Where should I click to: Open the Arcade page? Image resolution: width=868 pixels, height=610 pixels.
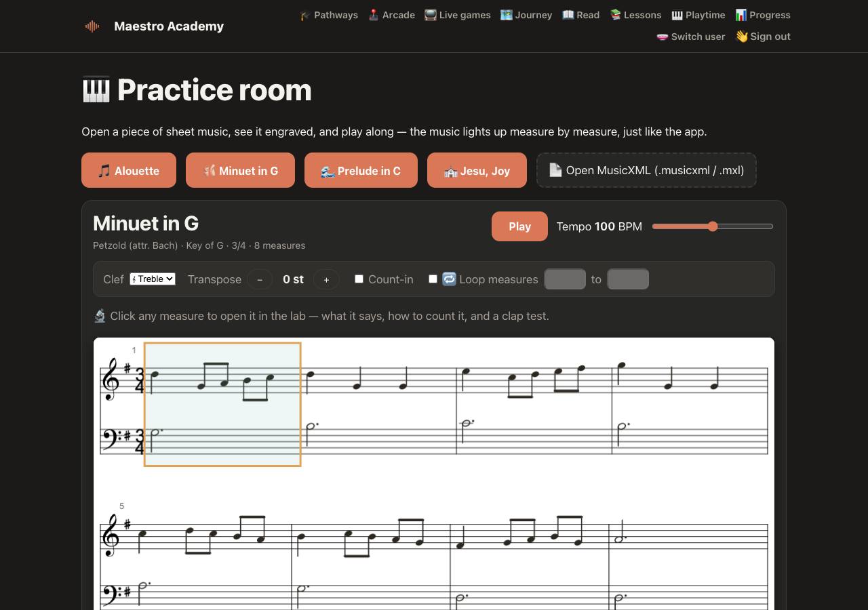click(x=391, y=15)
